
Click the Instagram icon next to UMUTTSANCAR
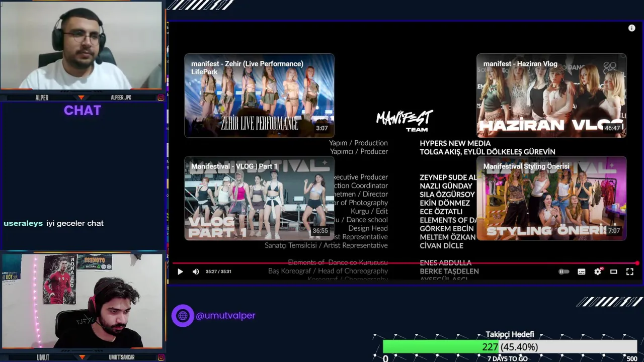pos(160,357)
